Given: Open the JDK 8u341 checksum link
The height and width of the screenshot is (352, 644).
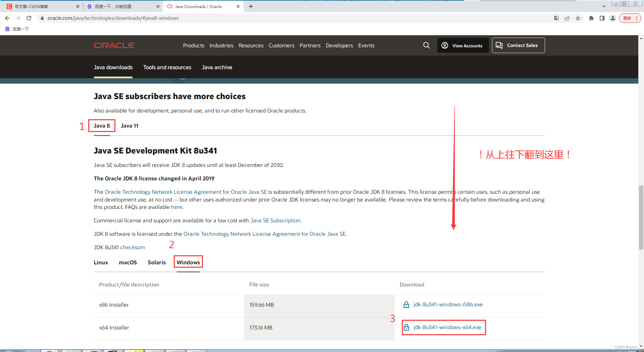Looking at the screenshot, I should click(x=132, y=247).
